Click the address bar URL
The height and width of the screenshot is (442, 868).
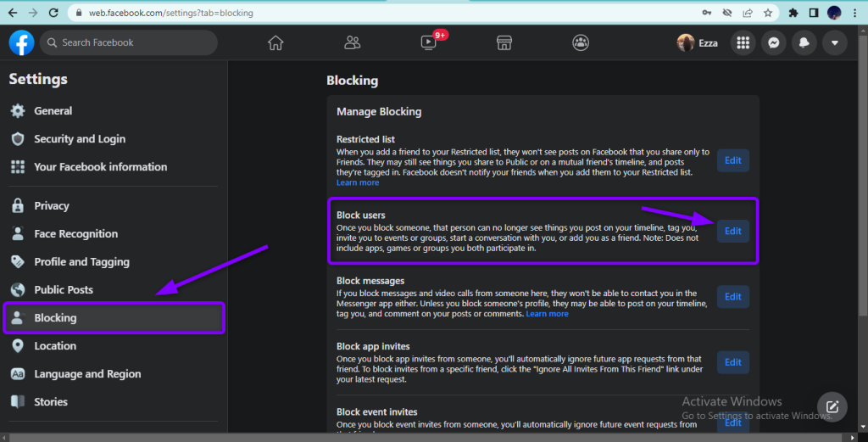[x=171, y=13]
